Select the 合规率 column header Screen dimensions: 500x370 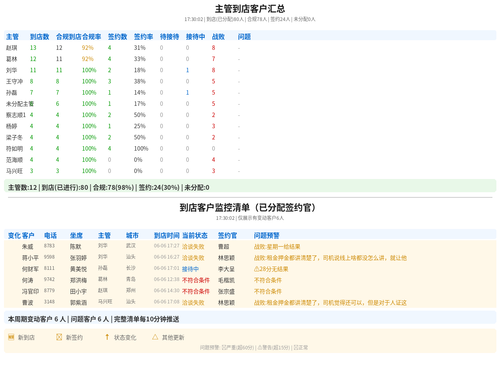pyautogui.click(x=91, y=37)
